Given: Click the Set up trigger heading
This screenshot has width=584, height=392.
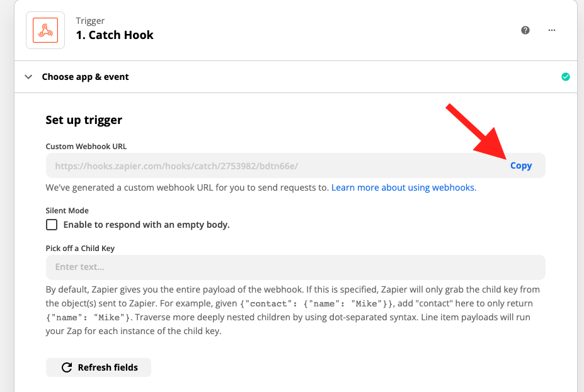Looking at the screenshot, I should pyautogui.click(x=84, y=120).
